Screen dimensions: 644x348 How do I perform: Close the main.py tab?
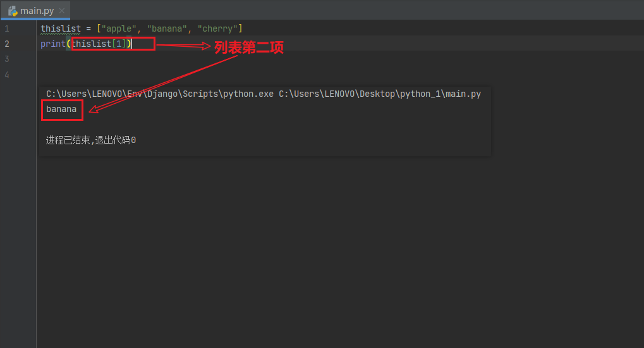click(x=62, y=11)
